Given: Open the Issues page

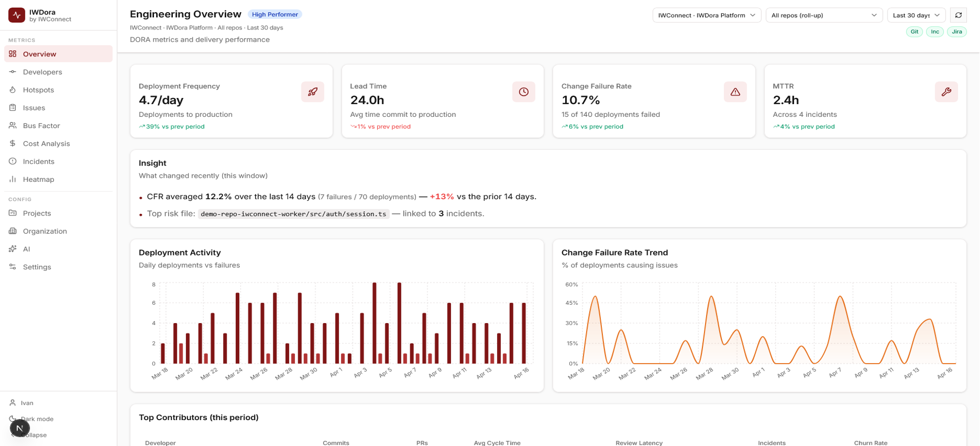Looking at the screenshot, I should coord(58,108).
